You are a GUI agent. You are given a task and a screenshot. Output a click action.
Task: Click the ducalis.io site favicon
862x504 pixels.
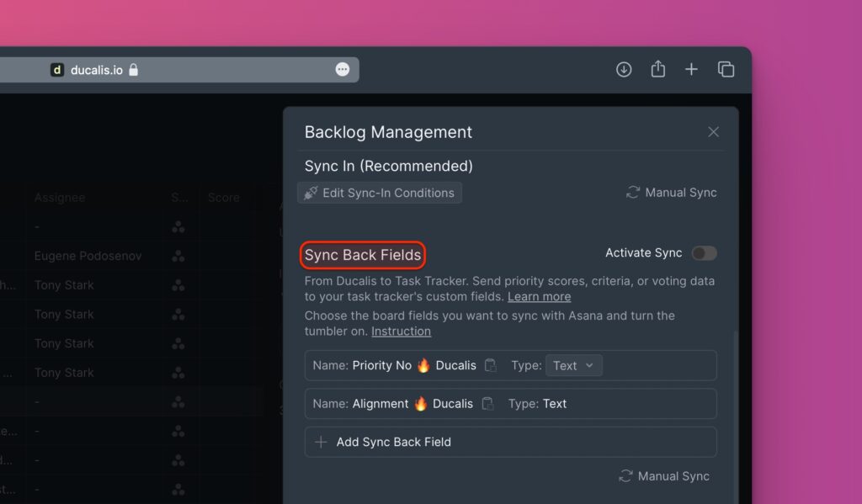click(x=57, y=70)
